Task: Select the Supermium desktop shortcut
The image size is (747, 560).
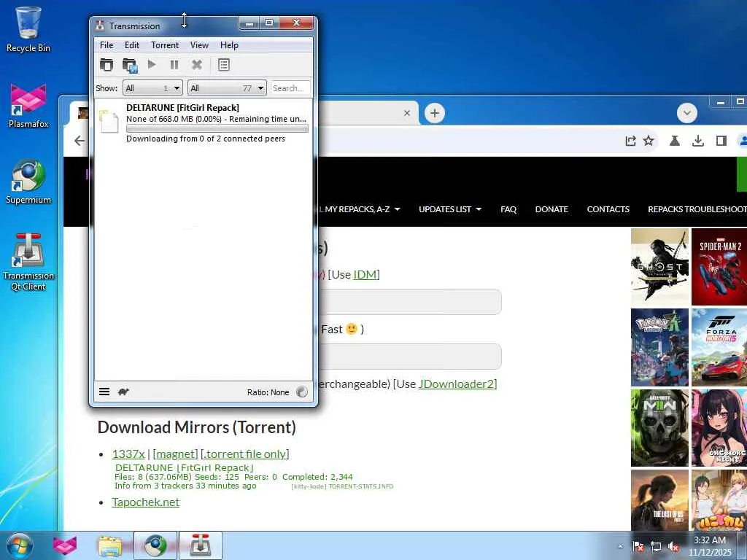Action: [28, 182]
